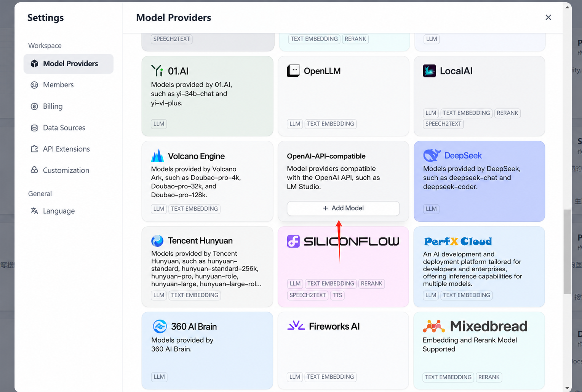582x392 pixels.
Task: Click TEXT EMBEDDING tag on Volcano Engine card
Action: [194, 209]
